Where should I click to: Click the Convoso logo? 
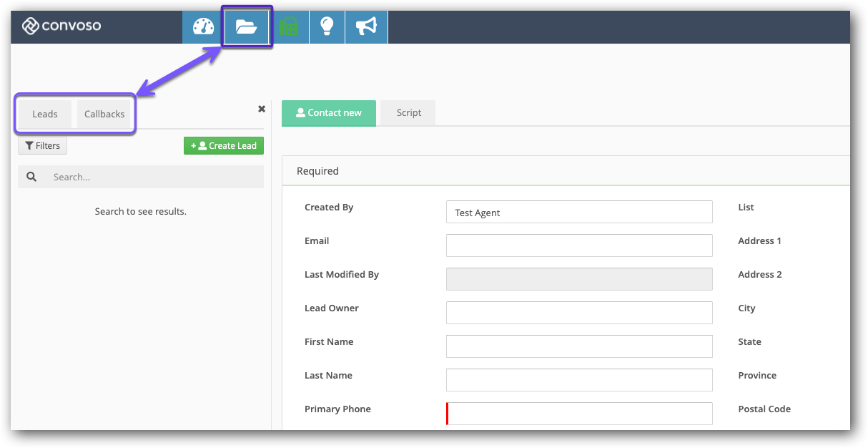(61, 26)
